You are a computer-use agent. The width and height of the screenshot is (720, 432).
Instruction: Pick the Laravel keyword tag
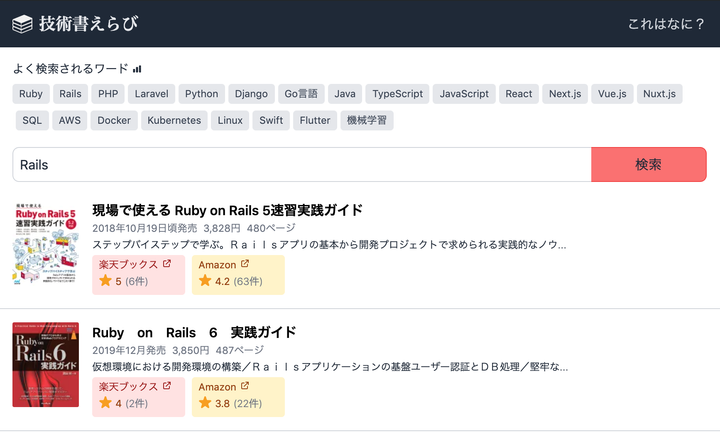pyautogui.click(x=152, y=94)
